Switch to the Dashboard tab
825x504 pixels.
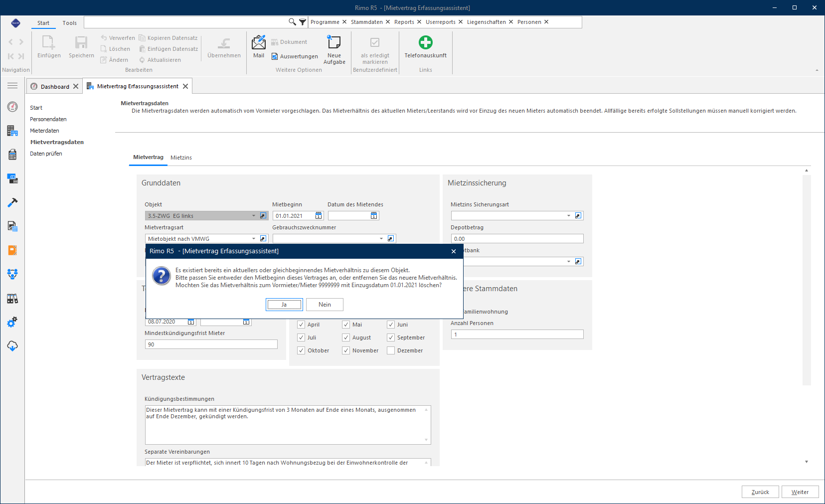click(55, 87)
